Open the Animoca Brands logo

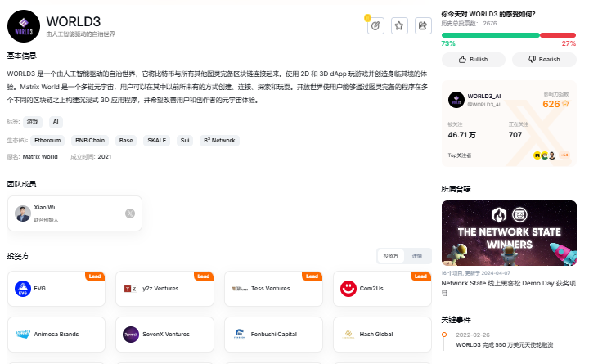[x=23, y=334]
